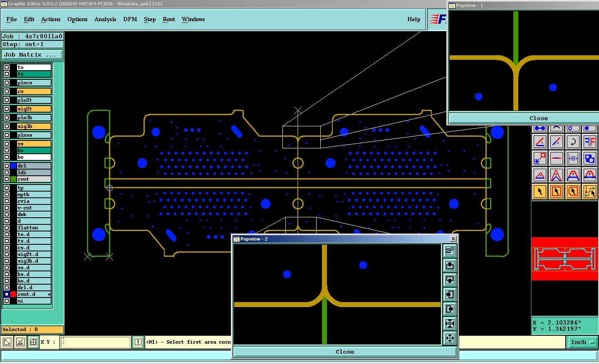599x364 pixels.
Task: Click the red 'A' with blue bar tool
Action: [x=573, y=175]
